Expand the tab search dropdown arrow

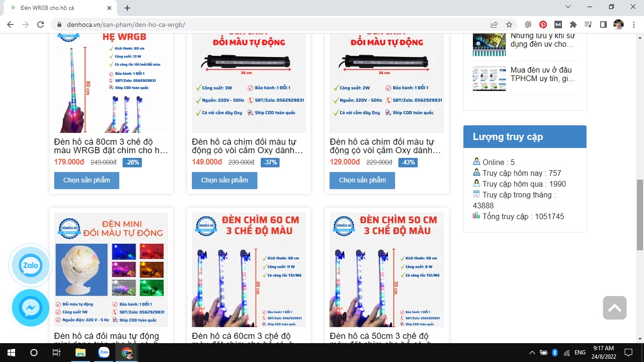568,7
